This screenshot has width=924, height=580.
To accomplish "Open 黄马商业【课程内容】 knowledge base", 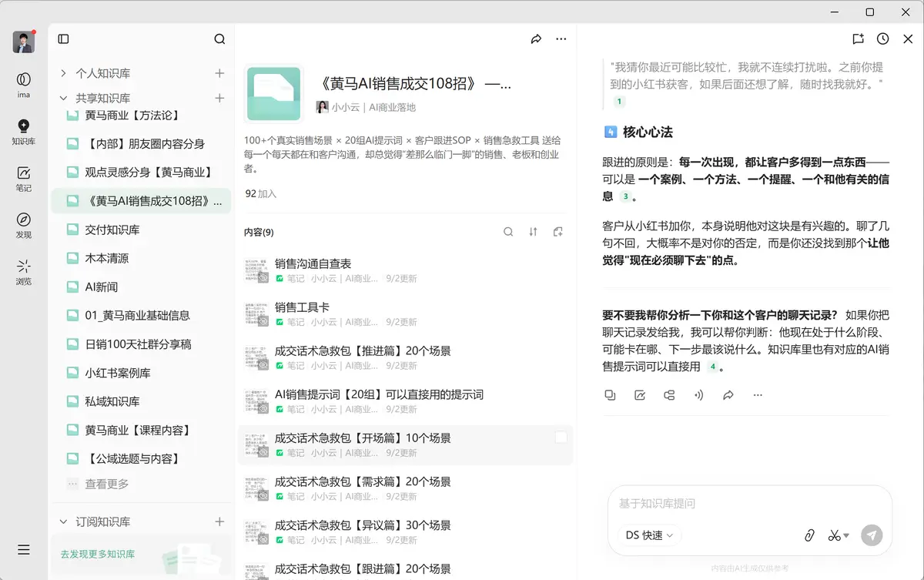I will (x=141, y=430).
